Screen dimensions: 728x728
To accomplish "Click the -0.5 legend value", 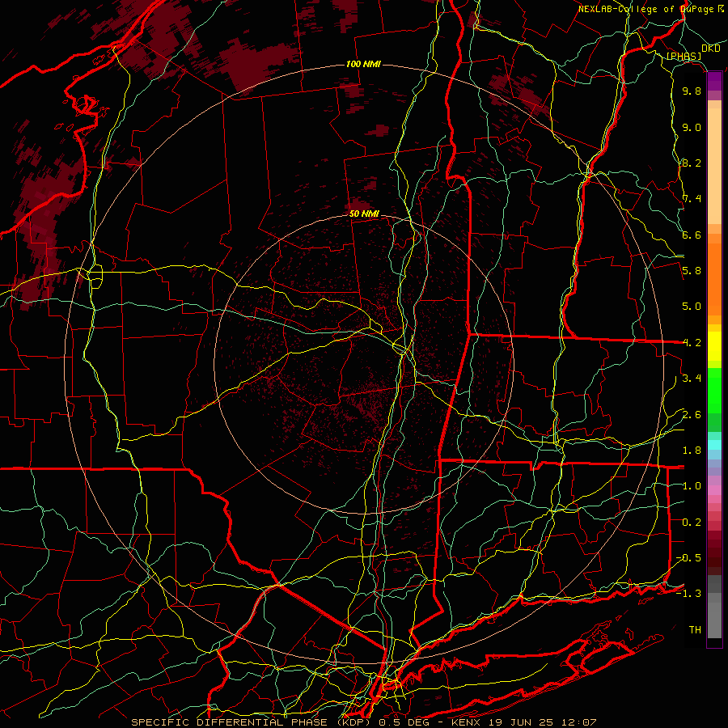I will pyautogui.click(x=688, y=558).
